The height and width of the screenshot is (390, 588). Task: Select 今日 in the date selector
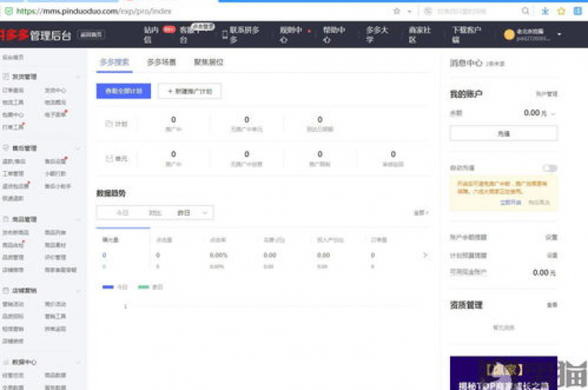(122, 213)
